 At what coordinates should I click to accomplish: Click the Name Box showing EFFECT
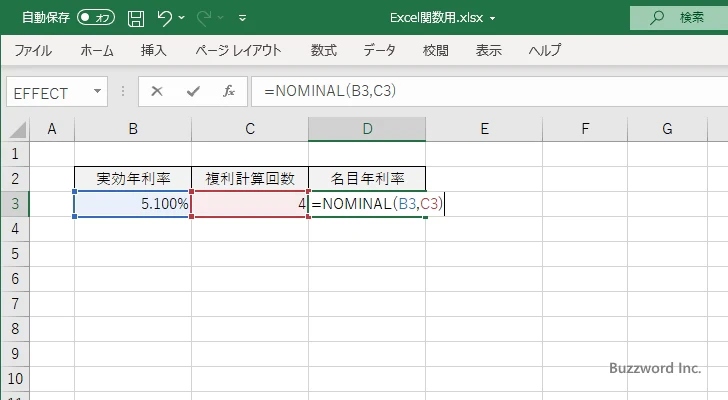(57, 92)
